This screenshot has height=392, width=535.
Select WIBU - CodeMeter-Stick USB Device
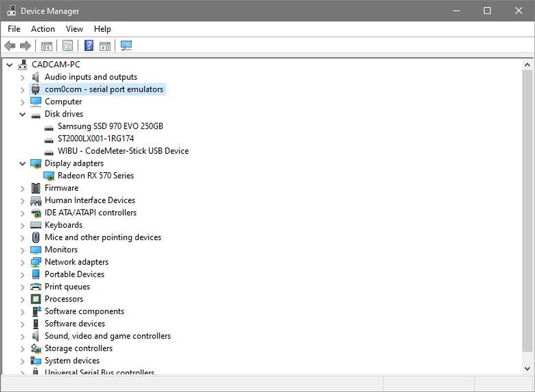pos(123,151)
